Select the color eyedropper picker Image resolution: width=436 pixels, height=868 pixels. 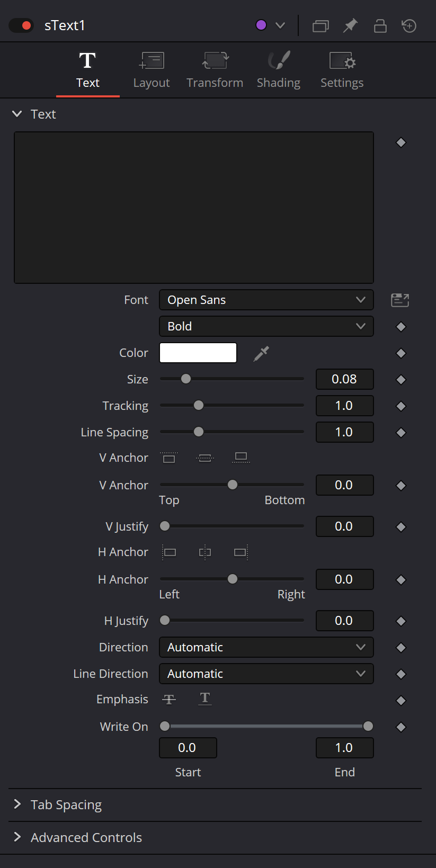coord(261,353)
